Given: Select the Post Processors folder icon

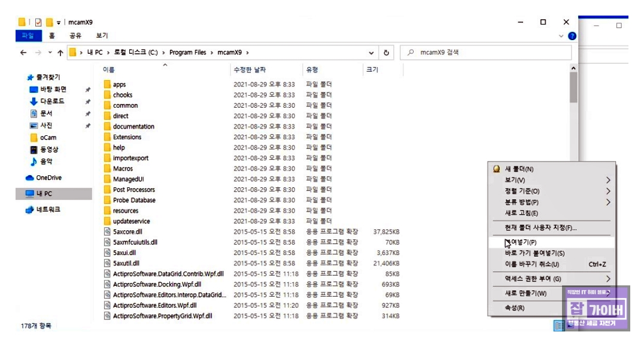Looking at the screenshot, I should pyautogui.click(x=107, y=189).
